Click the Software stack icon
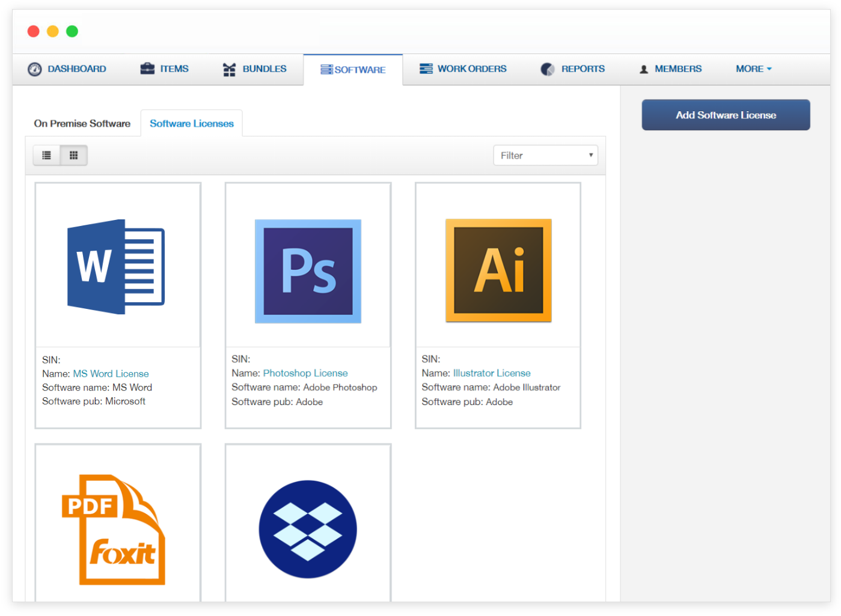Screen dimensions: 841x616 click(328, 69)
